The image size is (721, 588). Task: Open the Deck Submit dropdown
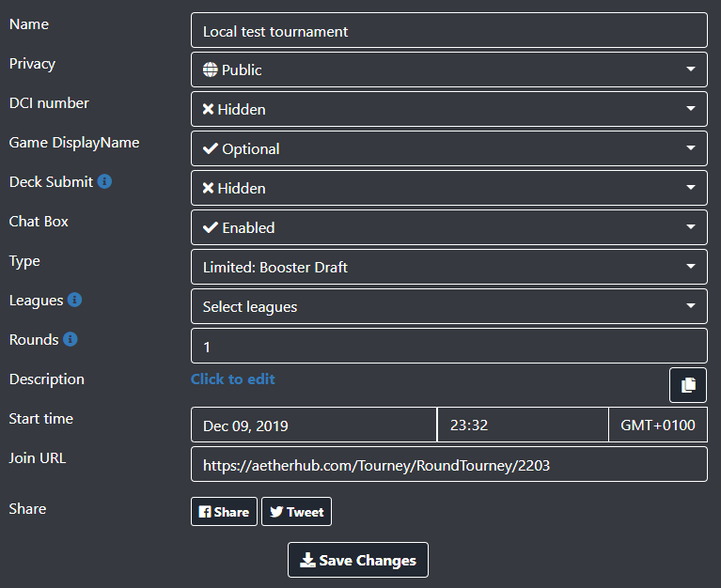[448, 188]
